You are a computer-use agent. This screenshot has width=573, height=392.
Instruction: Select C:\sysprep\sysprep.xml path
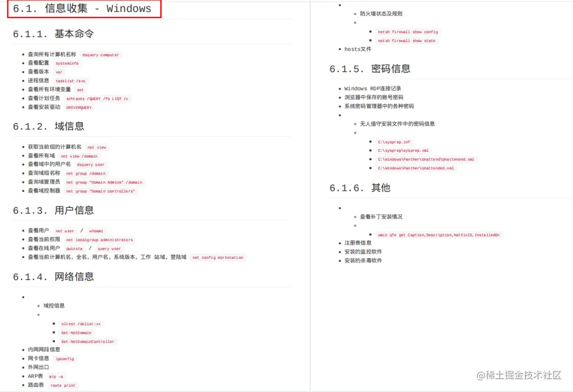[403, 151]
